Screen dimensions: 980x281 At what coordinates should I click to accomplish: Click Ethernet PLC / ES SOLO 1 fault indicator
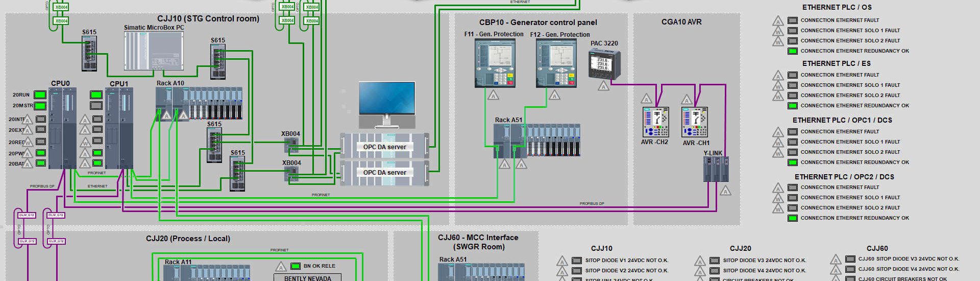click(x=793, y=85)
